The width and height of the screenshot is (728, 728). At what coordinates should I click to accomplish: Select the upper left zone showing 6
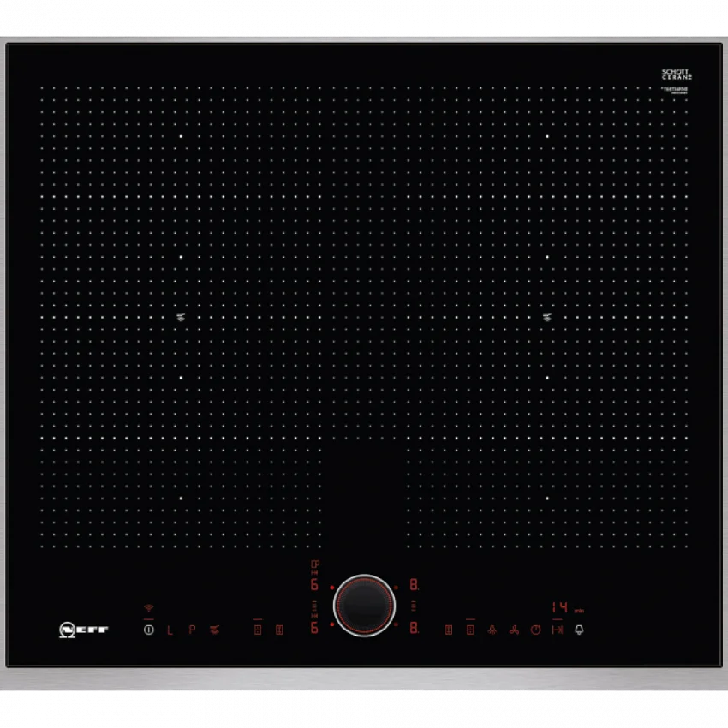click(314, 584)
